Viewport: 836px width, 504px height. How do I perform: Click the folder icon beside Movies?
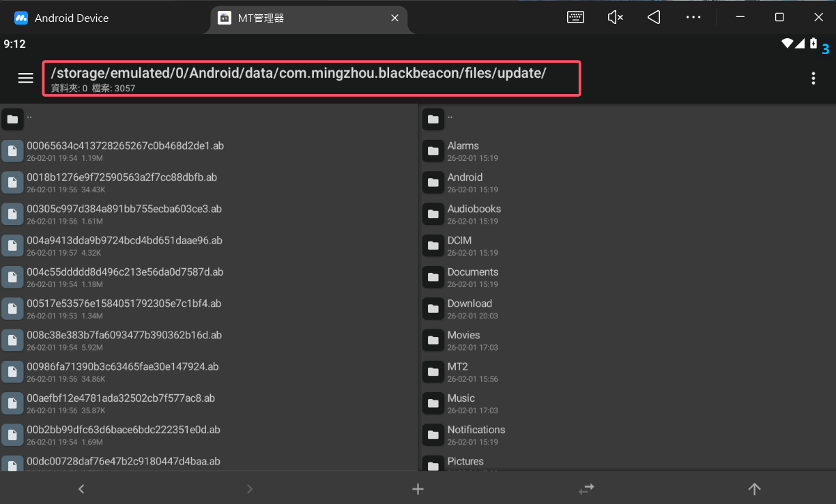click(x=433, y=340)
